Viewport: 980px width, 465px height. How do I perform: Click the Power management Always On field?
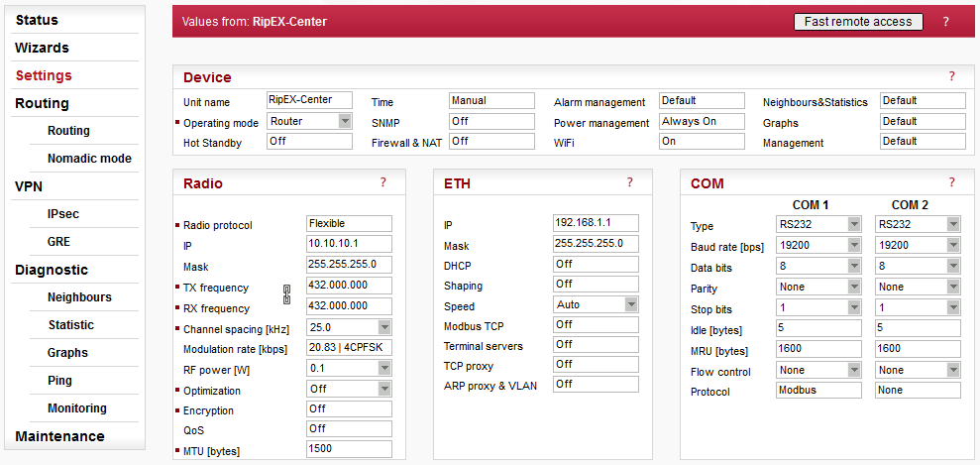pos(702,121)
